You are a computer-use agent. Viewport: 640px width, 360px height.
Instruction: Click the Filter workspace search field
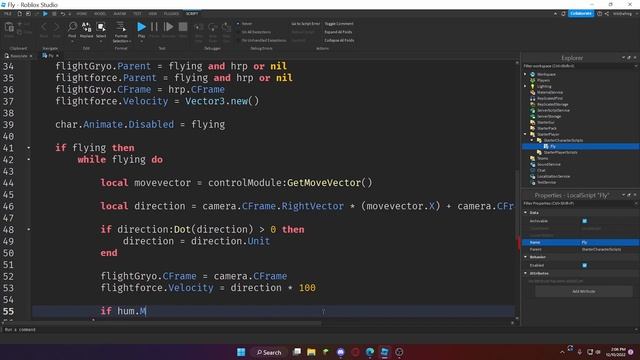[580, 66]
